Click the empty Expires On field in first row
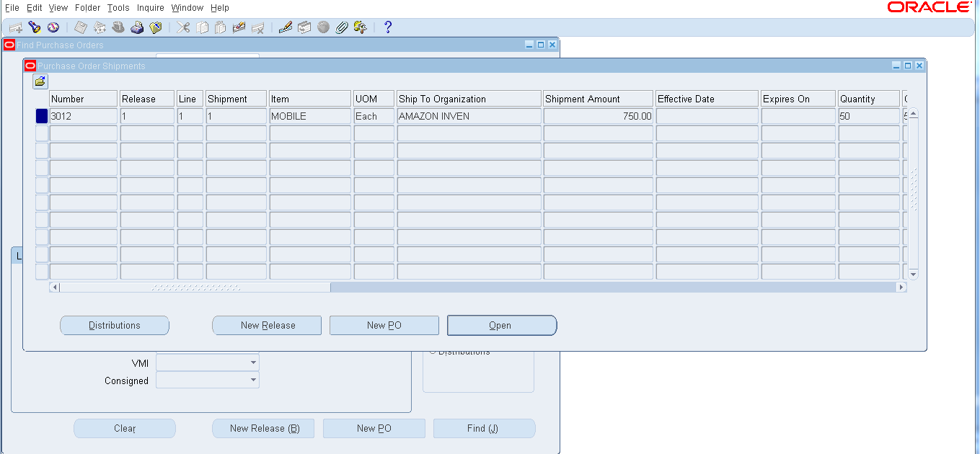Viewport: 980px width, 454px height. tap(798, 116)
